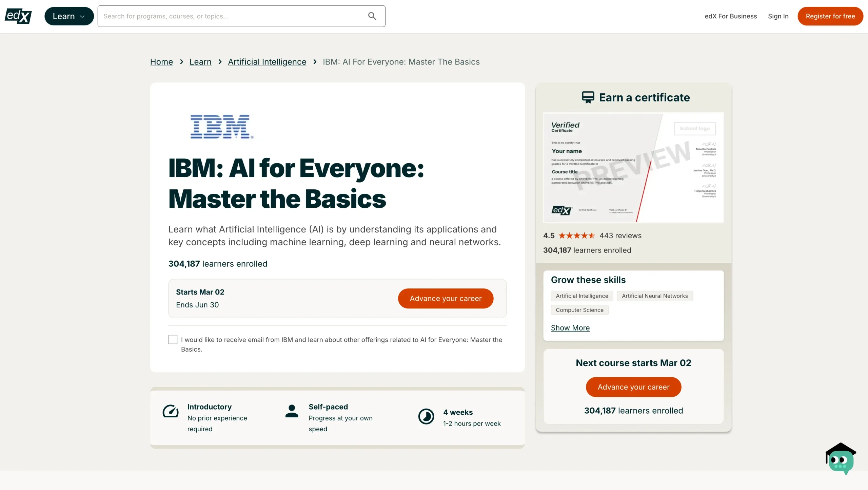Click Starts Mar 02 text
Image resolution: width=868 pixels, height=490 pixels.
point(200,292)
